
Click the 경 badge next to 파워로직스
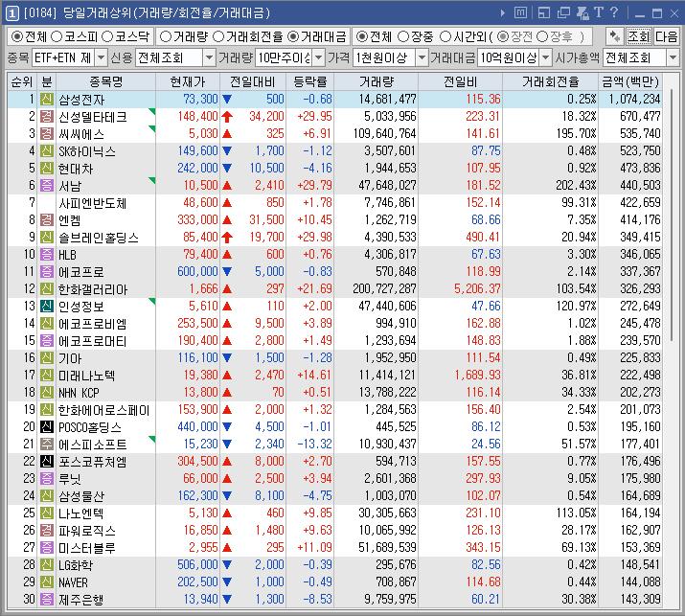point(47,531)
